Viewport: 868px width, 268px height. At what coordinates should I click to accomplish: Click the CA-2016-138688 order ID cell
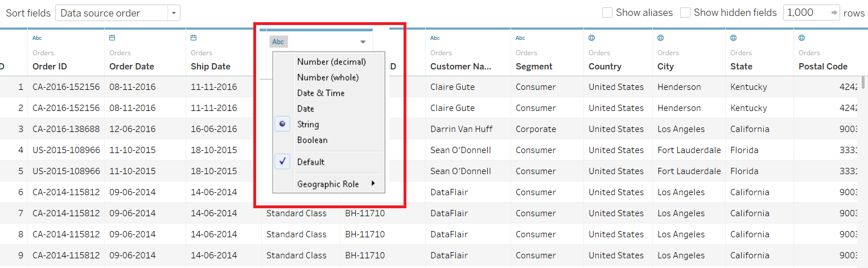coord(66,129)
